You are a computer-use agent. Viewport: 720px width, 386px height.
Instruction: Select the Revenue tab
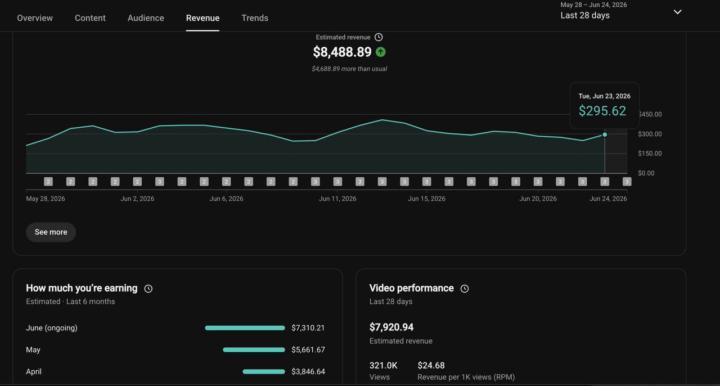tap(202, 18)
